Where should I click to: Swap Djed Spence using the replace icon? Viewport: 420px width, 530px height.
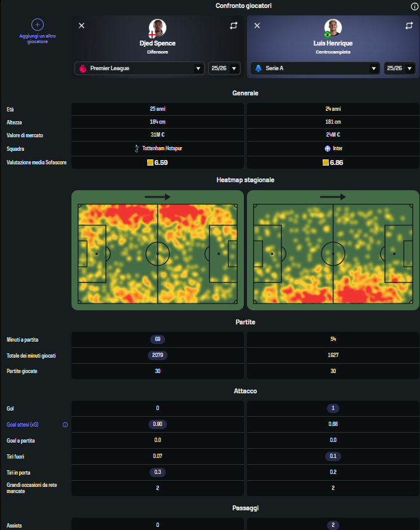[x=233, y=26]
